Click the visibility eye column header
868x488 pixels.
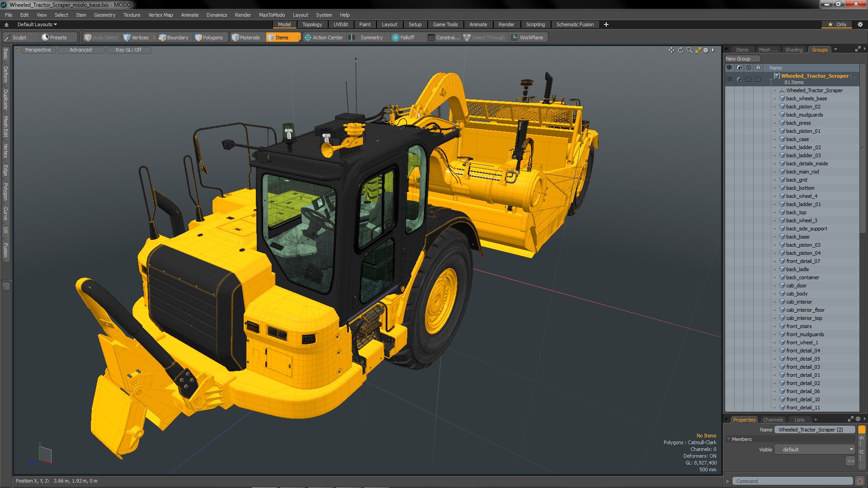pyautogui.click(x=729, y=68)
